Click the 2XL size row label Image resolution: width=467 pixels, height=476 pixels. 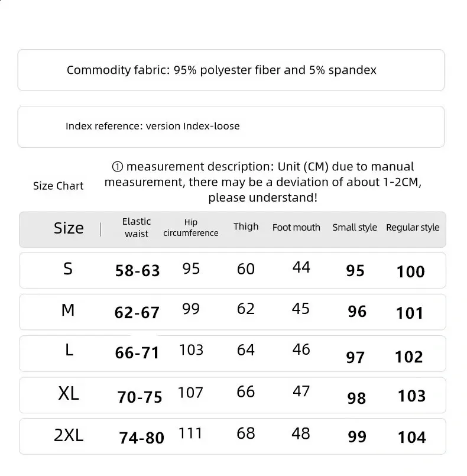point(69,435)
